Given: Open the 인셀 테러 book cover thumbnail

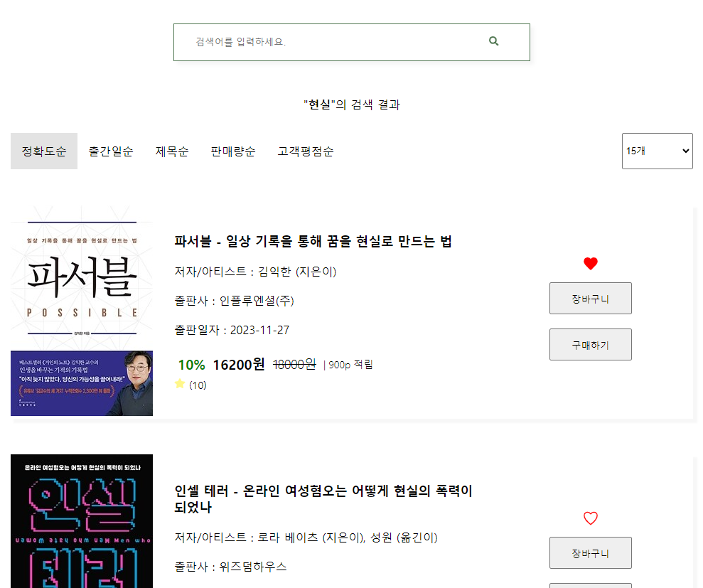Looking at the screenshot, I should click(x=82, y=521).
